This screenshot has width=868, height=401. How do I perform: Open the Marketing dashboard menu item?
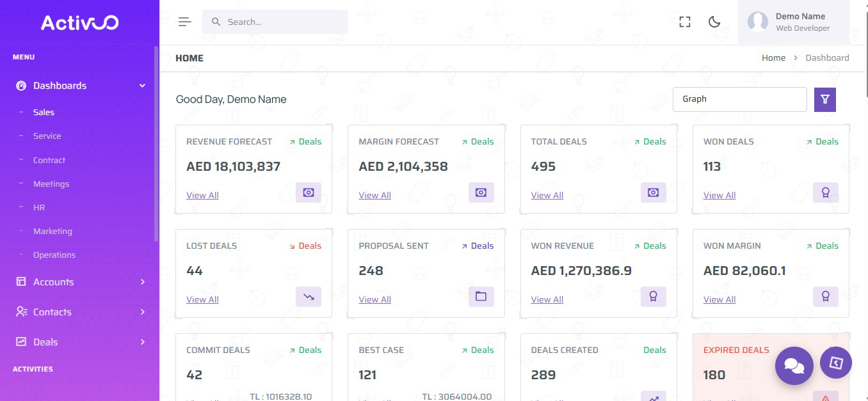point(52,232)
